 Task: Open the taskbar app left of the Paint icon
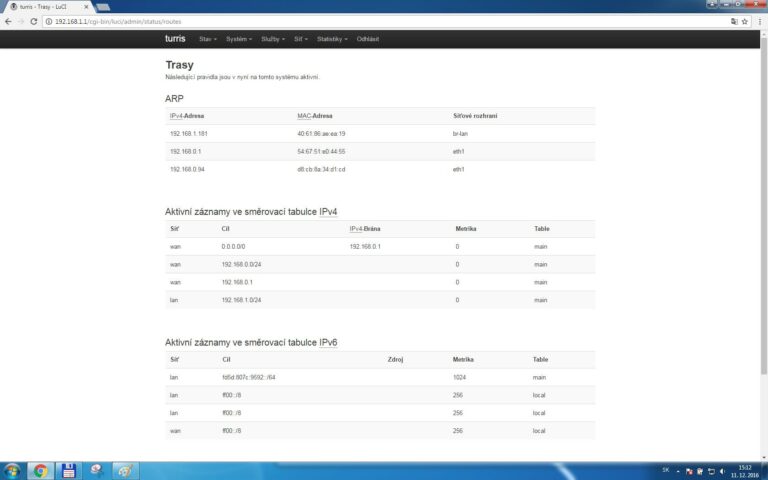97,471
